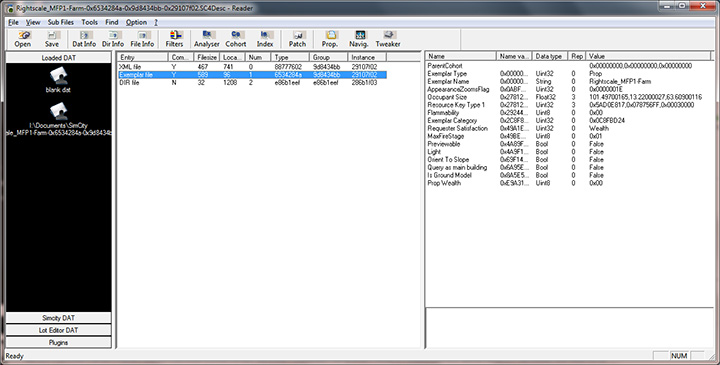The height and width of the screenshot is (365, 720).
Task: Sort by the Num column header
Action: tap(258, 57)
